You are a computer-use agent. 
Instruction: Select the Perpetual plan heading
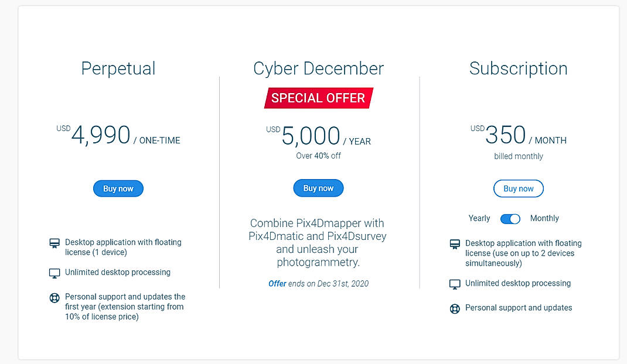[x=118, y=68]
